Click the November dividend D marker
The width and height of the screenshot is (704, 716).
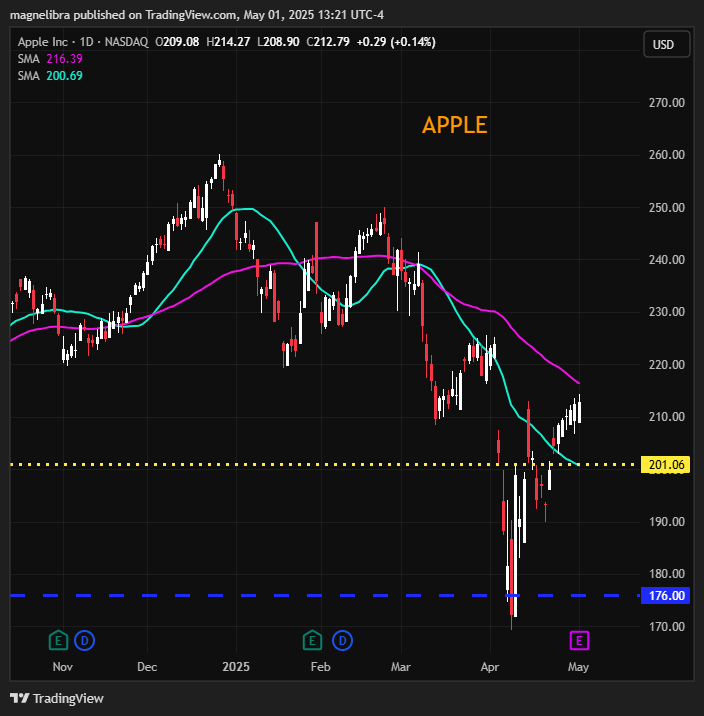point(84,640)
